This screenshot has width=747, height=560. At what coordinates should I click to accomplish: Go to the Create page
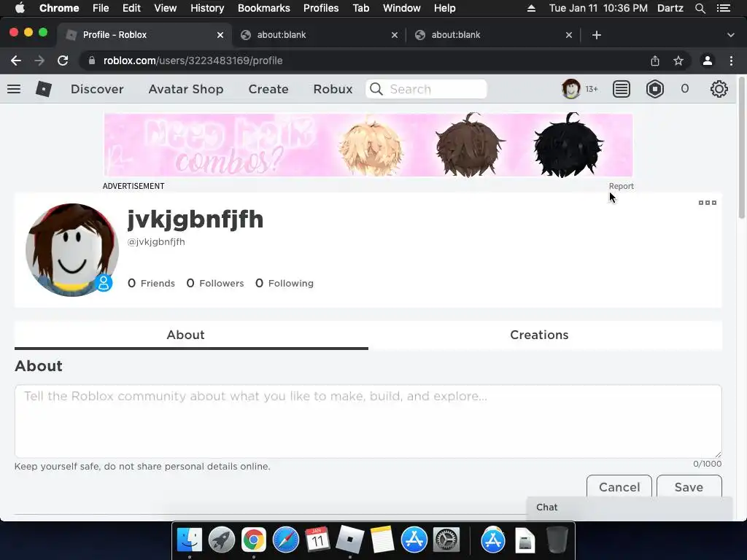[x=268, y=89]
